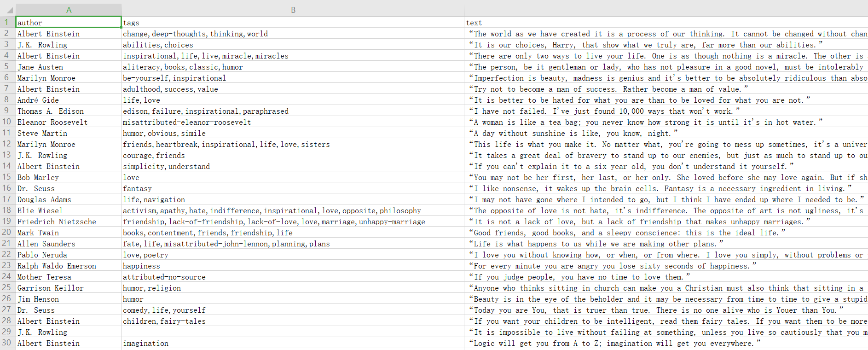
Task: Select column A header
Action: (x=69, y=10)
